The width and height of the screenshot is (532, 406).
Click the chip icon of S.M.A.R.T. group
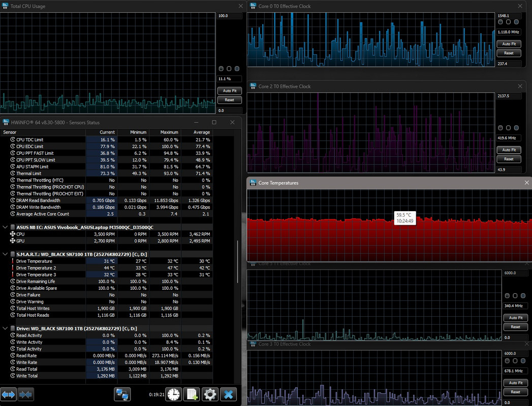point(13,254)
